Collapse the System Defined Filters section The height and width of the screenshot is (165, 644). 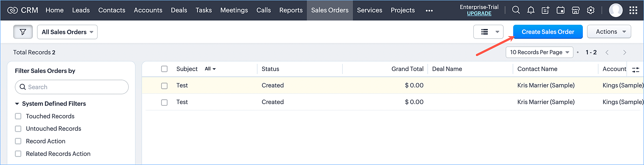17,104
